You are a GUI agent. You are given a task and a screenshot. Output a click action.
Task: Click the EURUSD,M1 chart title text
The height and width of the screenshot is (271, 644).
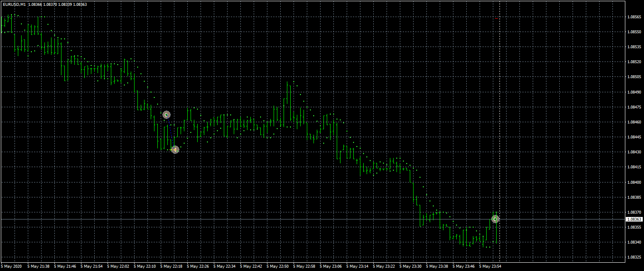14,4
